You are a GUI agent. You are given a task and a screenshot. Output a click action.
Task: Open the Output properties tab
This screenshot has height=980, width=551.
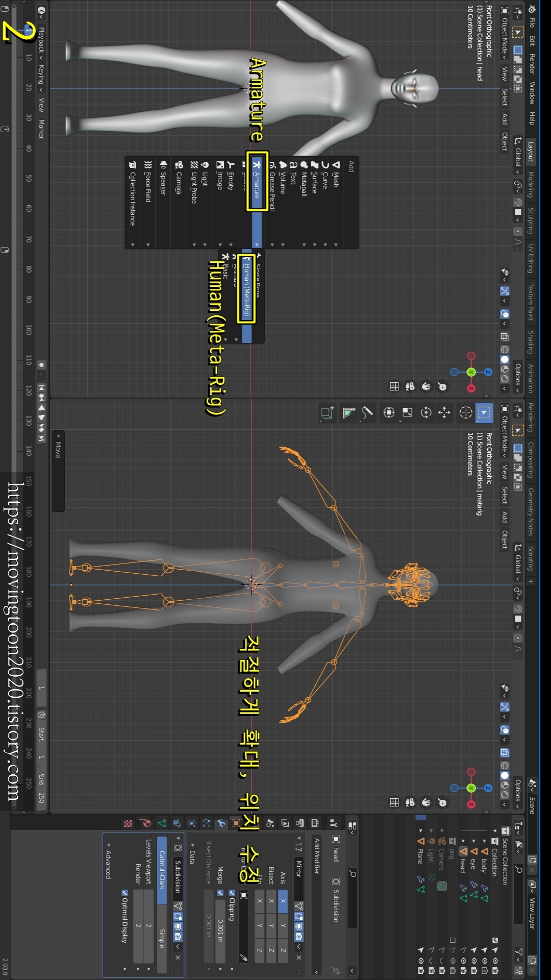[300, 823]
